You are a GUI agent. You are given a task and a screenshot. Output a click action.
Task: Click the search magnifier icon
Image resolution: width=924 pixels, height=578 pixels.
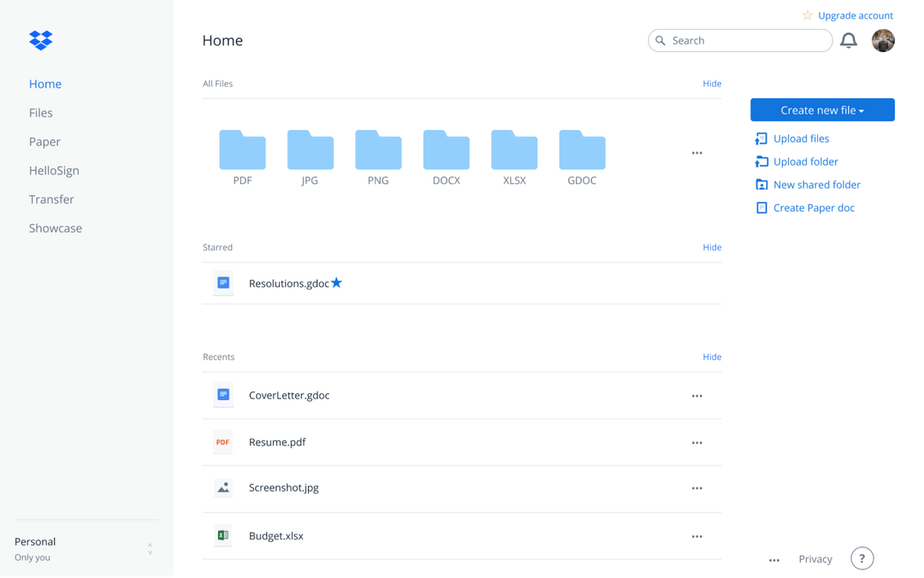pyautogui.click(x=660, y=40)
